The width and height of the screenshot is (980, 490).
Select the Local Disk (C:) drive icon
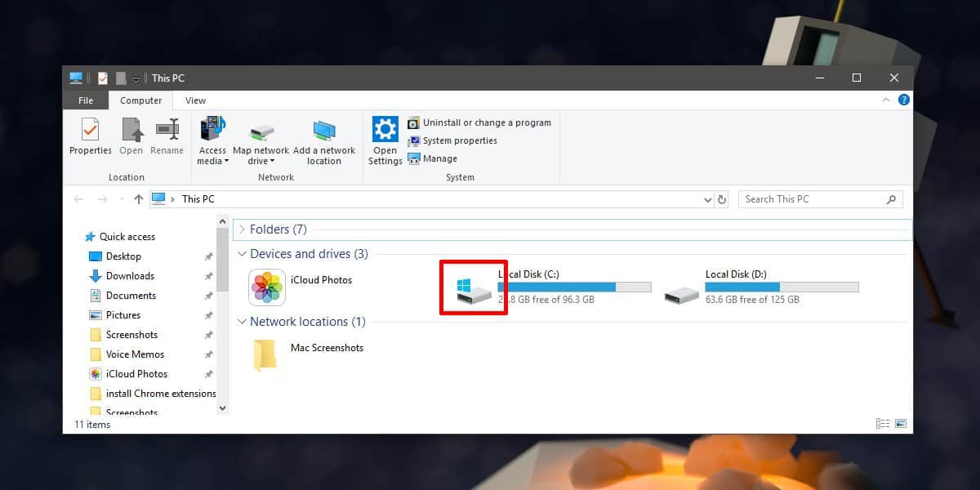coord(474,290)
